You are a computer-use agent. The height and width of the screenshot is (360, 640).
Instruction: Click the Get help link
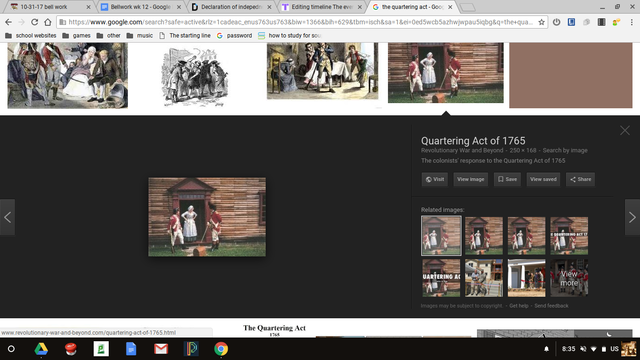point(519,306)
